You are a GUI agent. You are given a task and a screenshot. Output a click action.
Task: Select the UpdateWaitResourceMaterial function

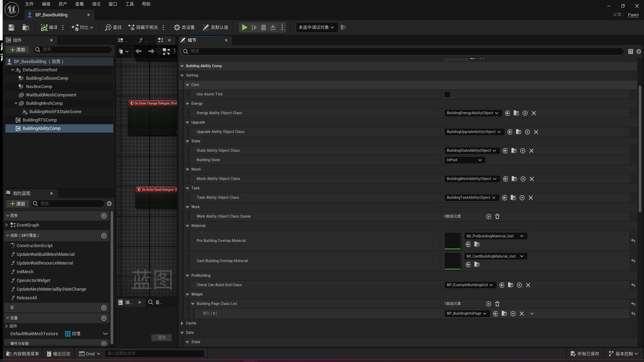pyautogui.click(x=45, y=263)
